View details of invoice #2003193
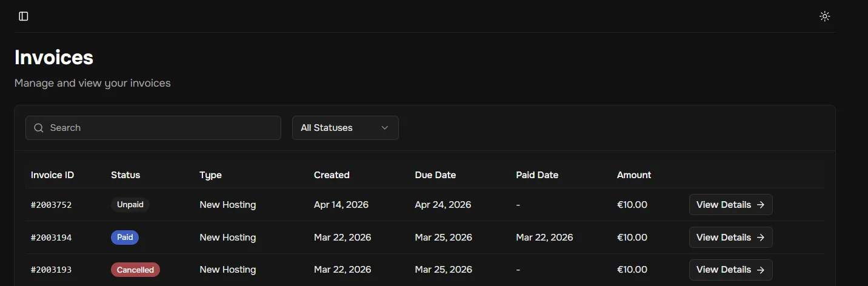This screenshot has height=286, width=868. coord(730,270)
